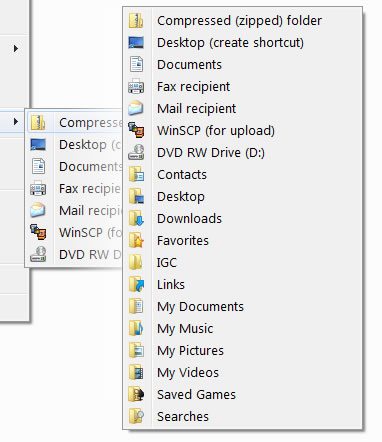Click the Fax recipient icon in the long menu
Viewport: 382px width, 442px height.
pos(136,87)
